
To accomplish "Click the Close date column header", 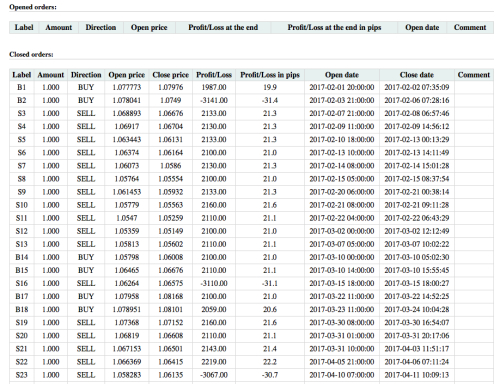I will pos(417,75).
